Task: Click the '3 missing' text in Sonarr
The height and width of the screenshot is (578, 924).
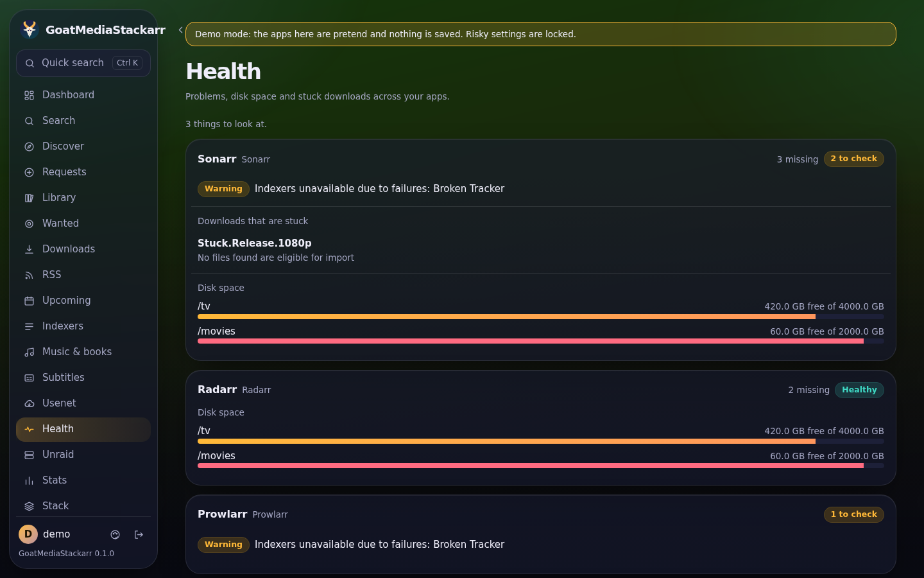Action: (798, 159)
